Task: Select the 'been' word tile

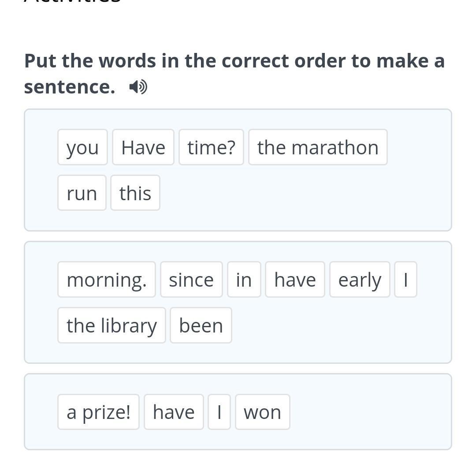Action: [201, 325]
